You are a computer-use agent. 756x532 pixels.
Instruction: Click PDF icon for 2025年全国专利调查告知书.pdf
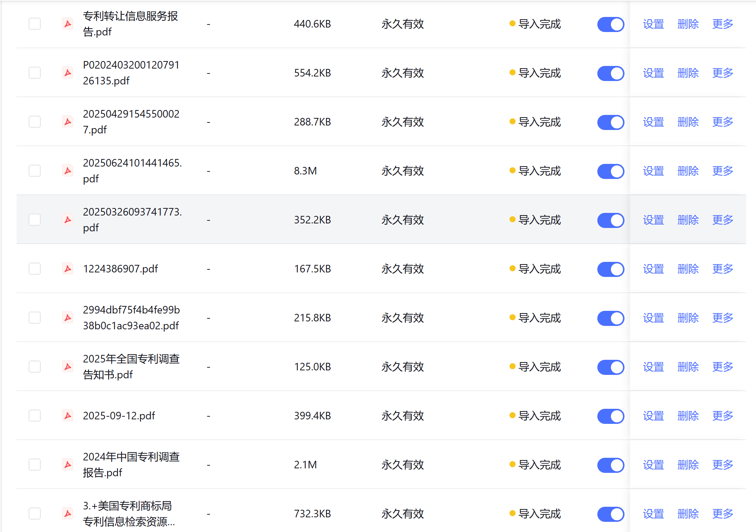(68, 367)
